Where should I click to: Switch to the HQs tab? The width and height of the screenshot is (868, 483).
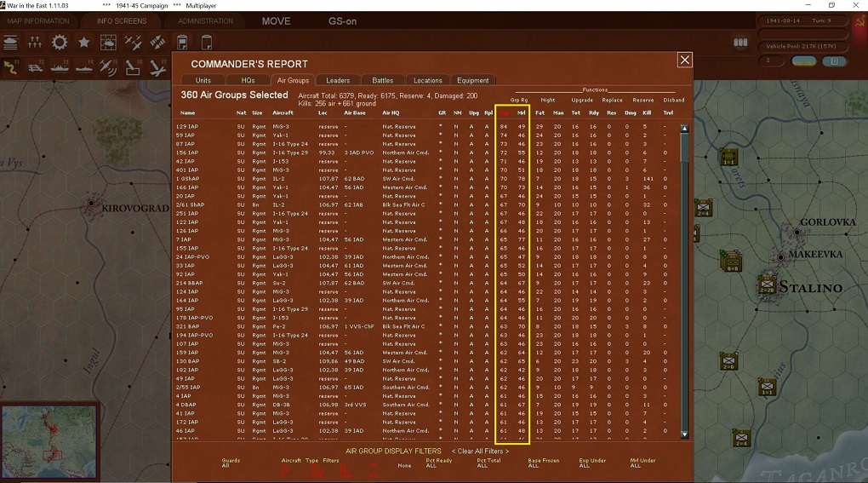click(248, 80)
